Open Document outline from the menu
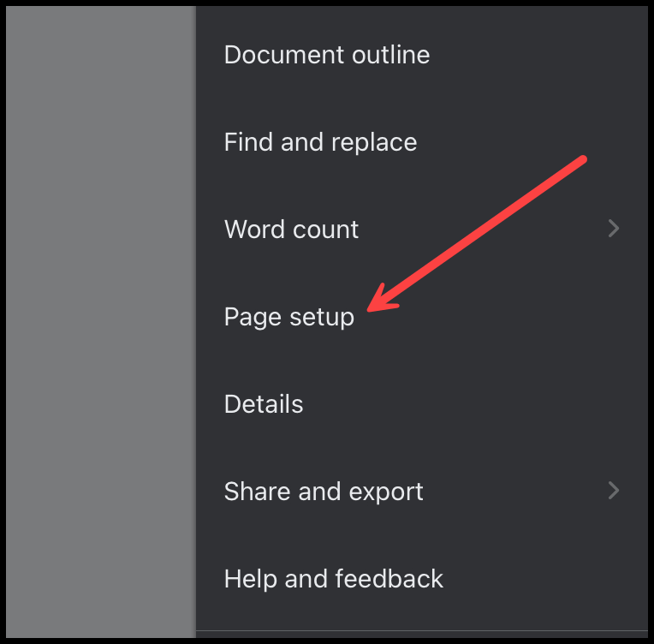 (x=422, y=55)
